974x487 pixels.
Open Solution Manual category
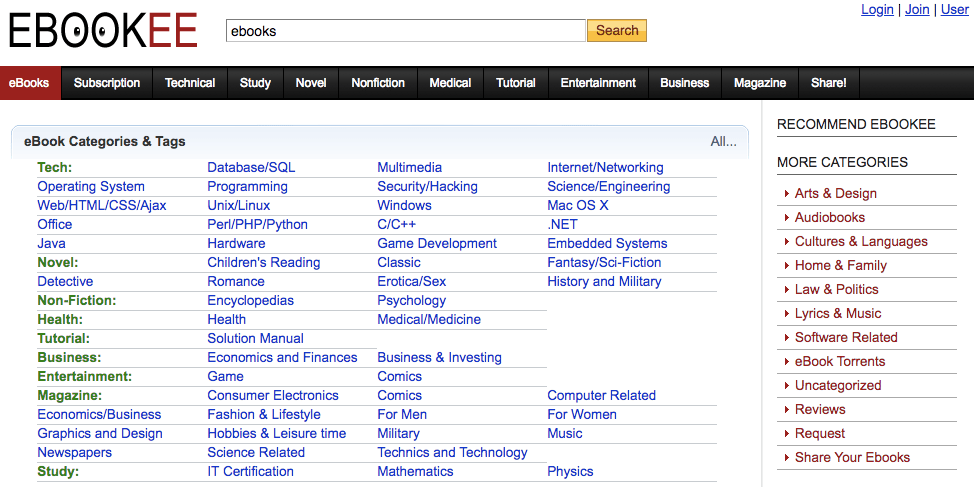[x=255, y=339]
